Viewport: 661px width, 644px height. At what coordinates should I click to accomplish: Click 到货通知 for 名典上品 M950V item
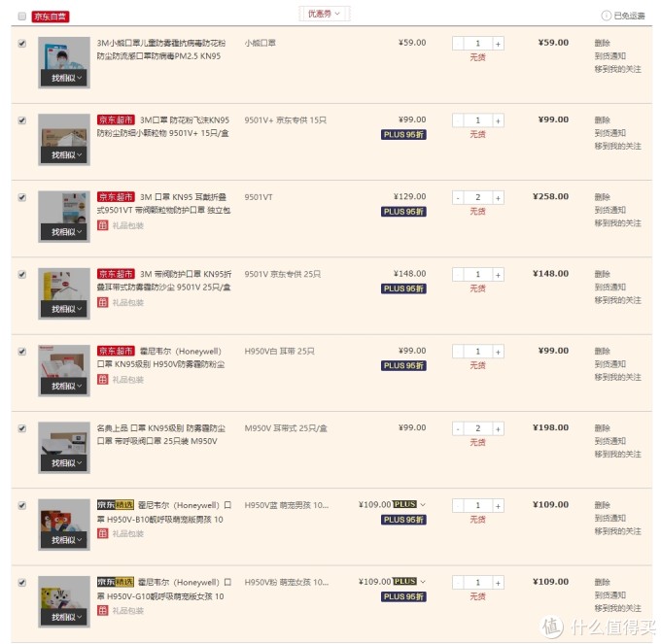[x=610, y=441]
